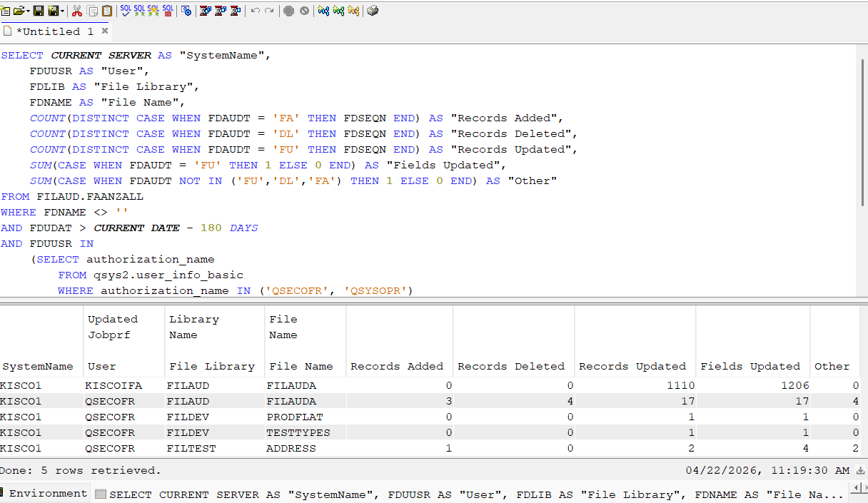Click the Paste clipboard icon
This screenshot has width=868, height=503.
(107, 11)
